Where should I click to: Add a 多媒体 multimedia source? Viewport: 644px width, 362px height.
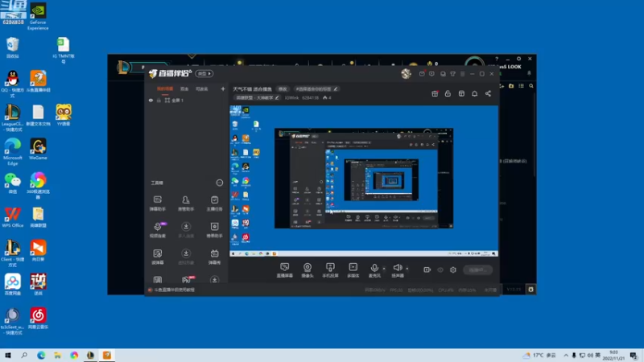click(353, 270)
